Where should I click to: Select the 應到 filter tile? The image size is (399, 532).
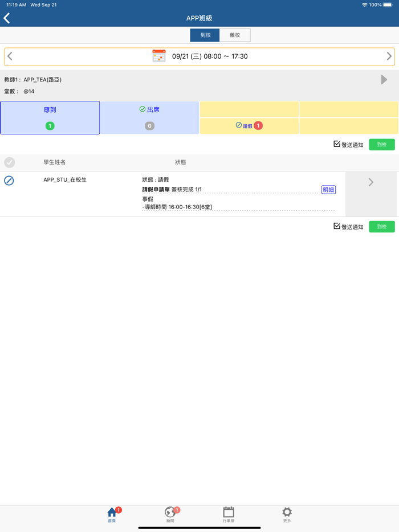click(50, 117)
